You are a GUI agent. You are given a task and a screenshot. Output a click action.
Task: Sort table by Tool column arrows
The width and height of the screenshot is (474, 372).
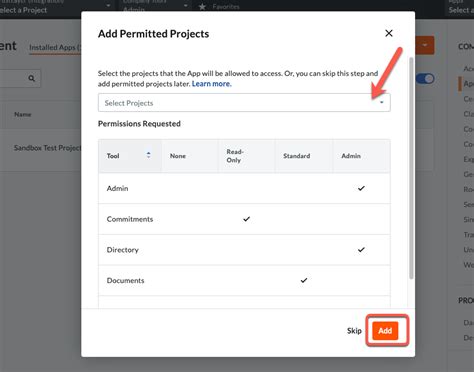148,155
